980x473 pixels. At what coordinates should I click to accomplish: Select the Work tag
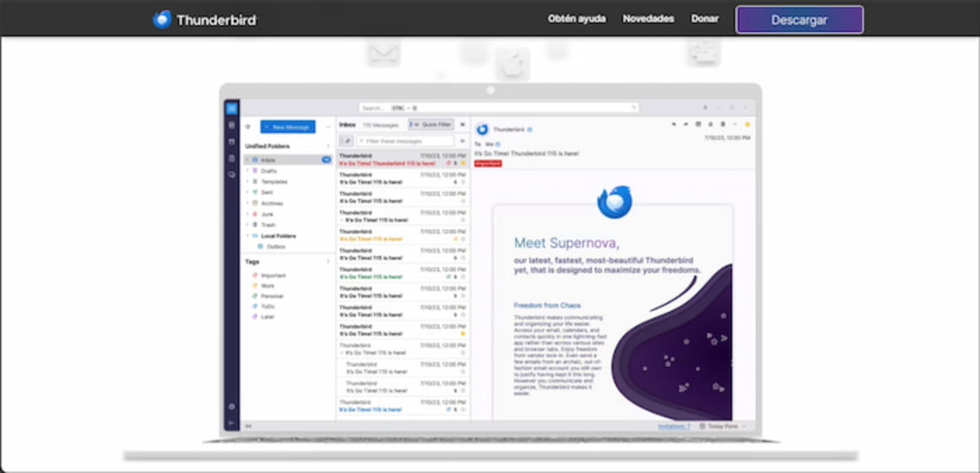click(264, 286)
